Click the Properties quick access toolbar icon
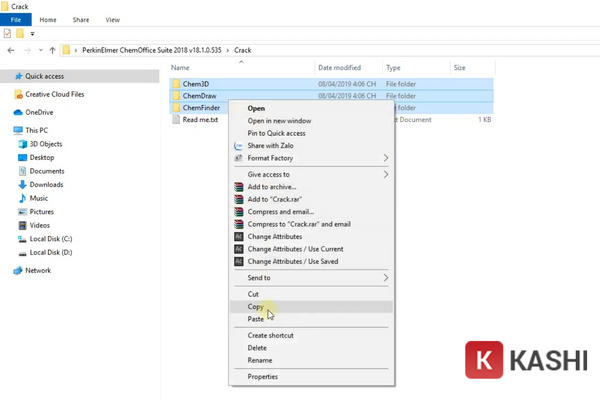Viewport: 600px width, 400px height. 7,34
